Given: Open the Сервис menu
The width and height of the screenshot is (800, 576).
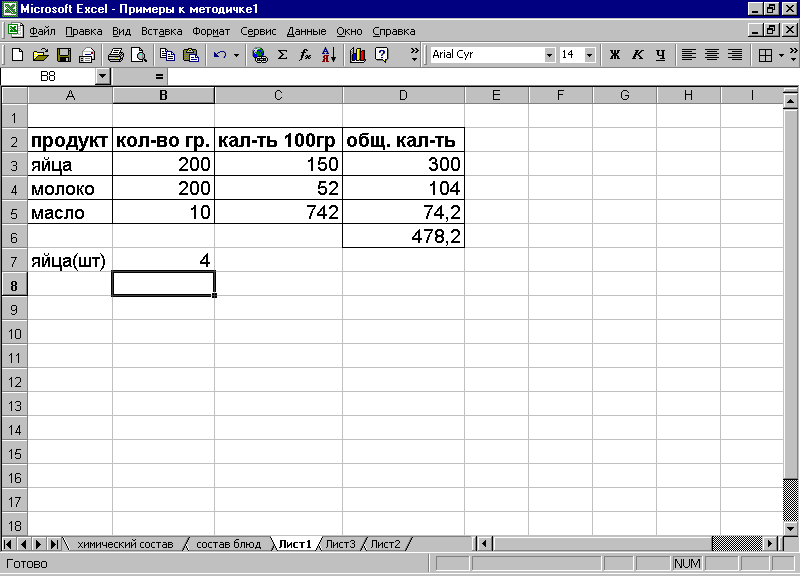Looking at the screenshot, I should pos(258,31).
